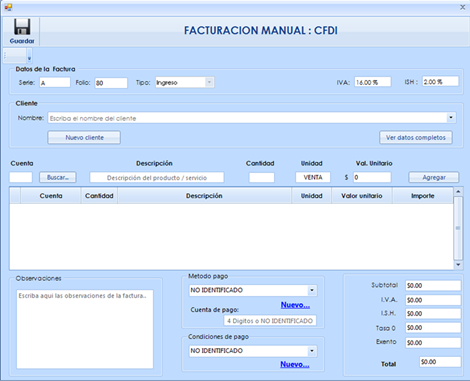Click the Nuevo cliente button
Viewport: 470px width, 381px height.
tap(84, 137)
